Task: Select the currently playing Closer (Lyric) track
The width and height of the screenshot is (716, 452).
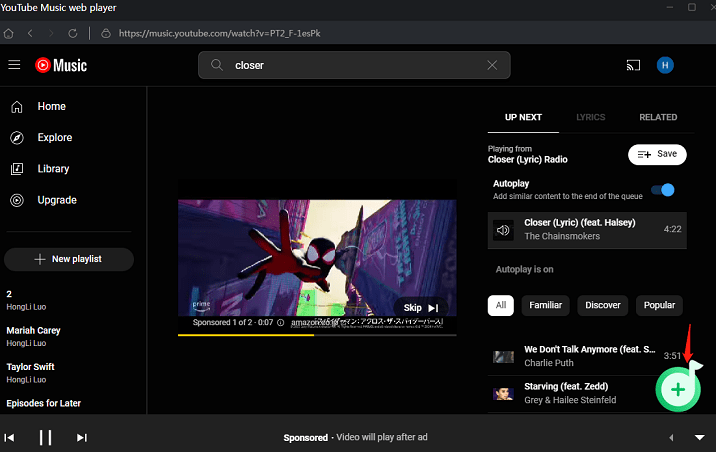Action: (x=587, y=230)
